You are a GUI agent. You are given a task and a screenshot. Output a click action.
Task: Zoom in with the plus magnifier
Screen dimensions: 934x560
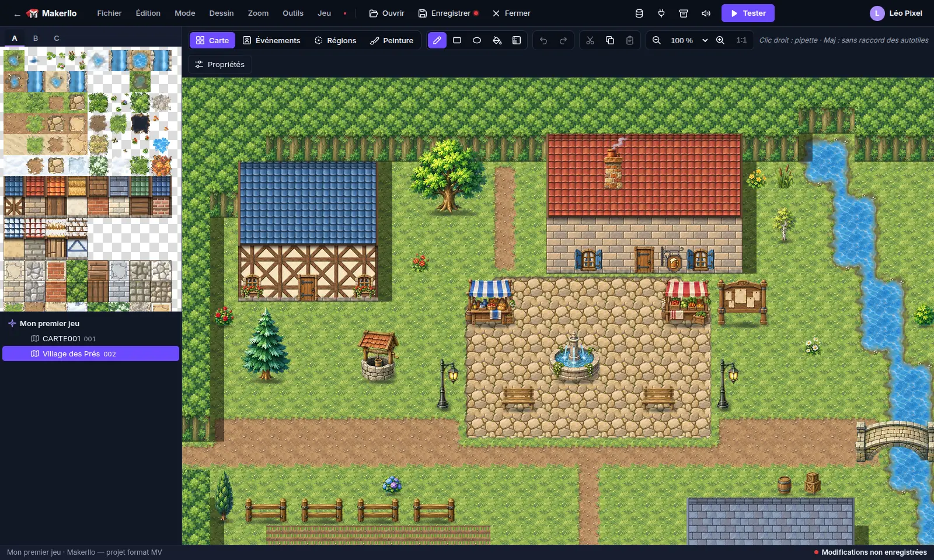(720, 40)
